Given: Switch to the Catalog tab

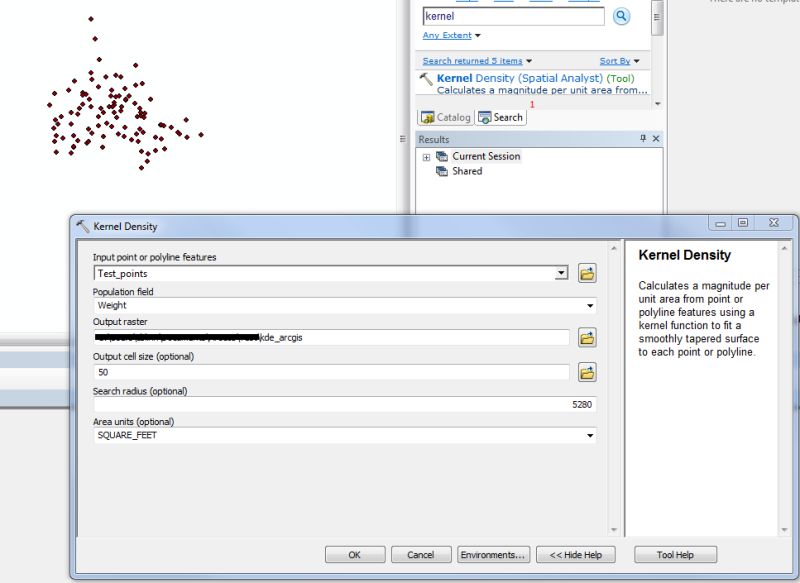Looking at the screenshot, I should tap(445, 117).
